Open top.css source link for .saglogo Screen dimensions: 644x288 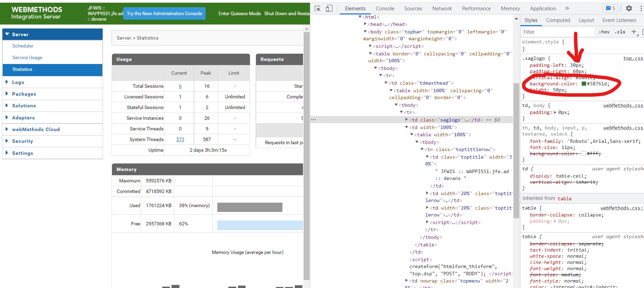click(x=633, y=58)
